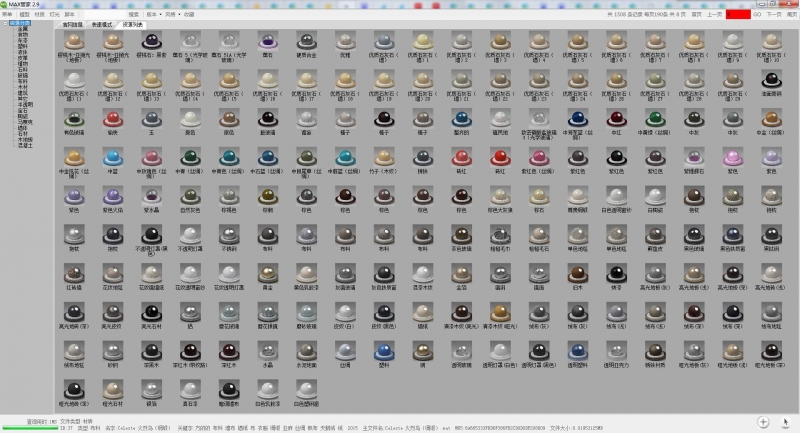
Task: Choose the 脚本 toolbar item
Action: tap(69, 14)
